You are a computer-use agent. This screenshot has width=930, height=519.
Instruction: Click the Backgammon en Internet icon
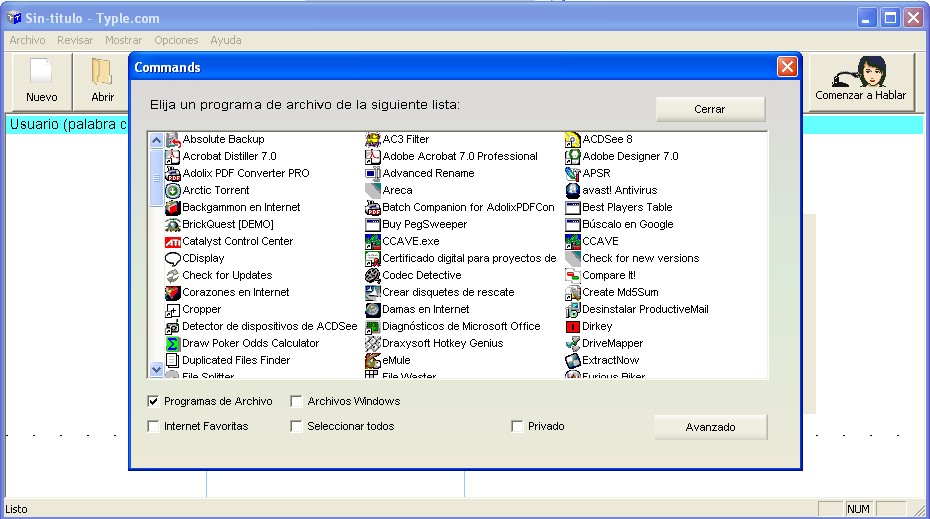click(x=173, y=208)
